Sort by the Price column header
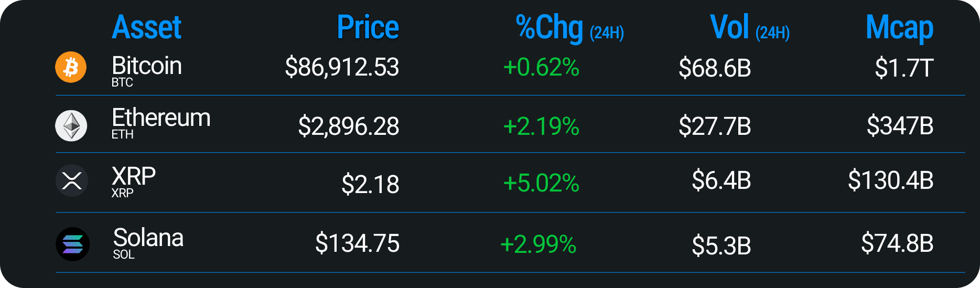The height and width of the screenshot is (288, 980). click(368, 27)
